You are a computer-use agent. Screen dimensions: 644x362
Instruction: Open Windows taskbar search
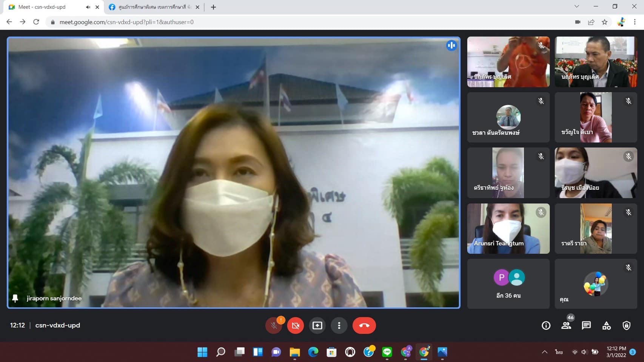(x=221, y=352)
